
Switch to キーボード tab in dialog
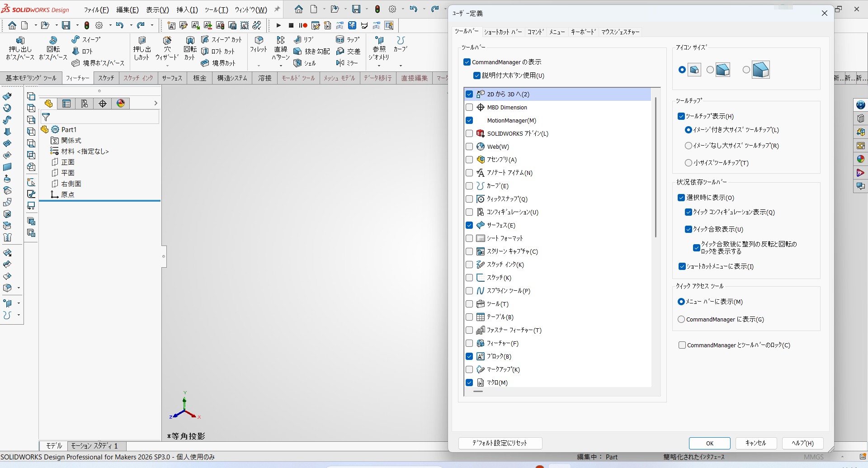pyautogui.click(x=583, y=32)
